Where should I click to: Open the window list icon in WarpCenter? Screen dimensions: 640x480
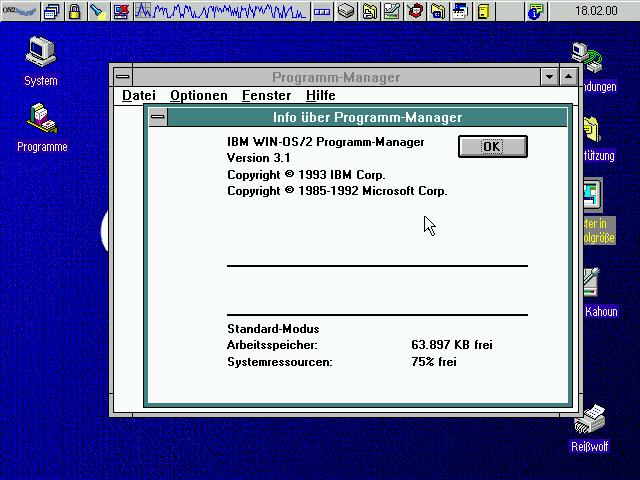click(52, 11)
